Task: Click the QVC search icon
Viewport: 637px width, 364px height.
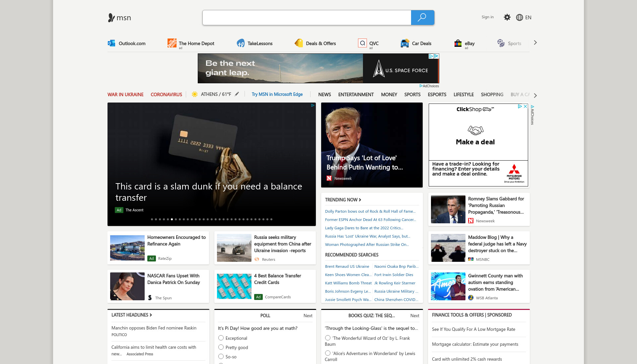Action: click(362, 43)
